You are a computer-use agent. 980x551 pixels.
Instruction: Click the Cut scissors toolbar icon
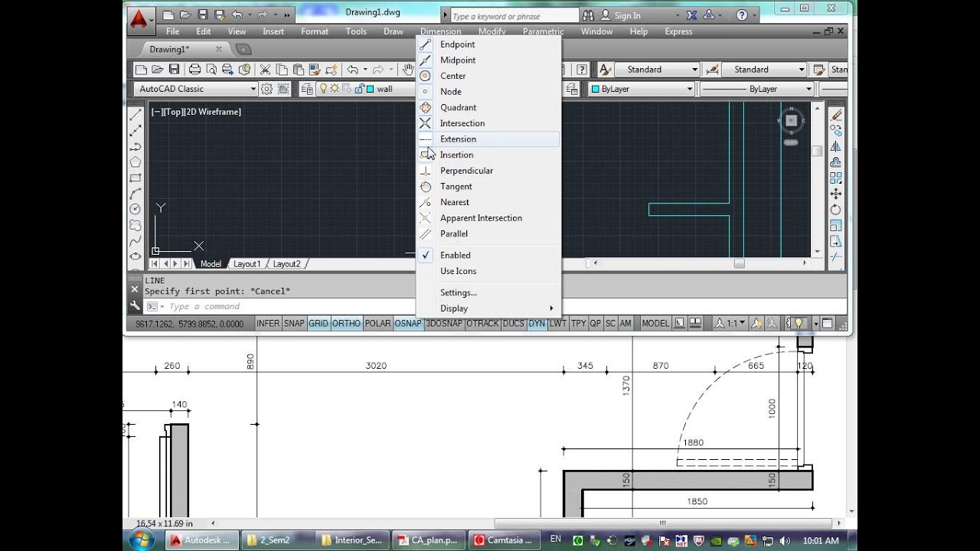click(265, 69)
